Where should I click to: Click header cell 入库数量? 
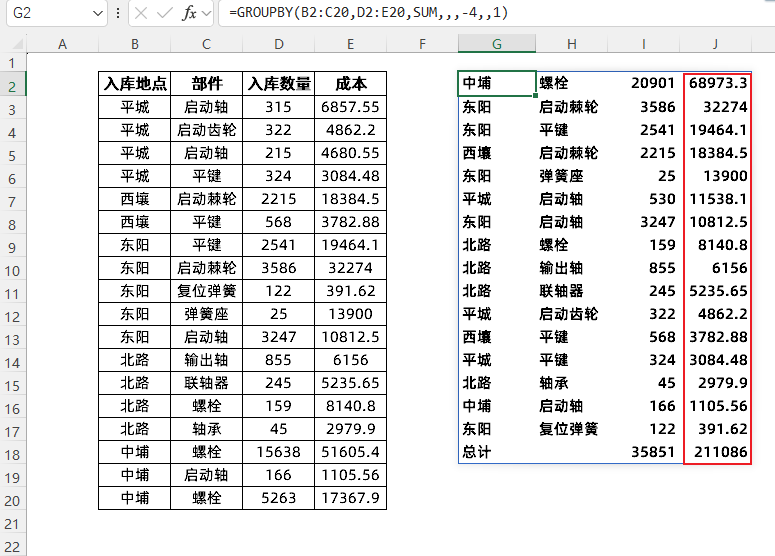pos(279,84)
